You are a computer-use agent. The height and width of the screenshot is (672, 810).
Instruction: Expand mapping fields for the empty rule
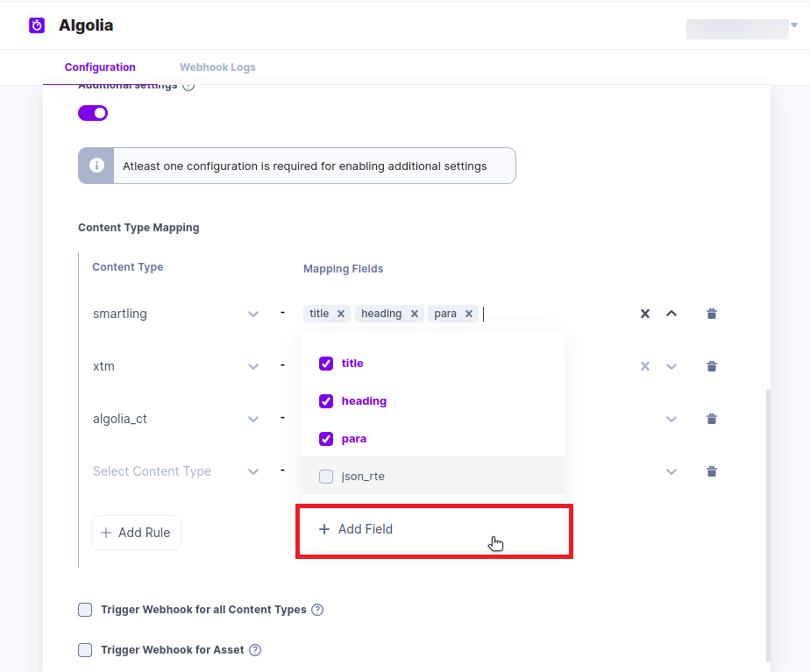point(671,471)
